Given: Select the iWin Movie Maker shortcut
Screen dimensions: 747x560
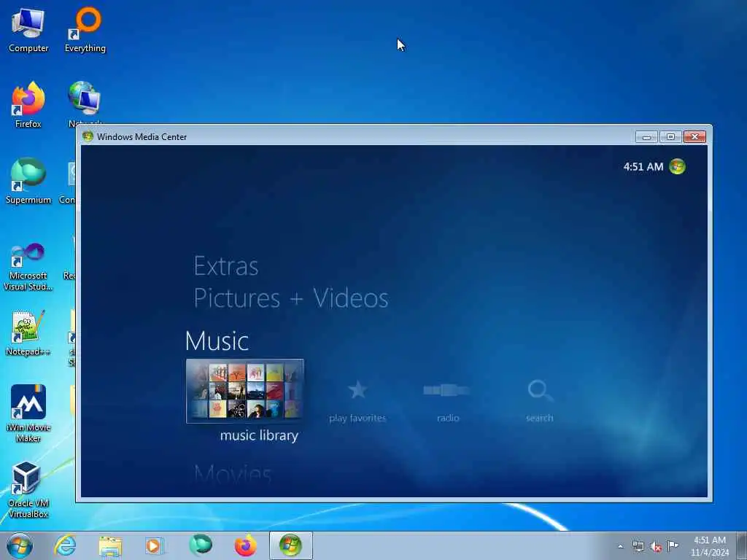Looking at the screenshot, I should (28, 413).
